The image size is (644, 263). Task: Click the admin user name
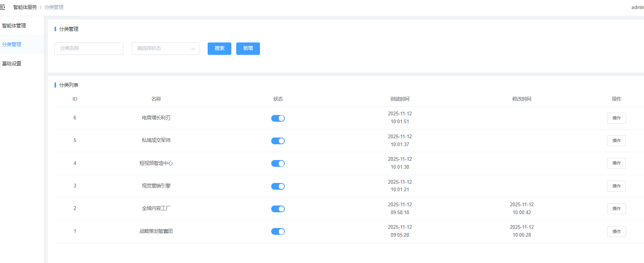(637, 7)
